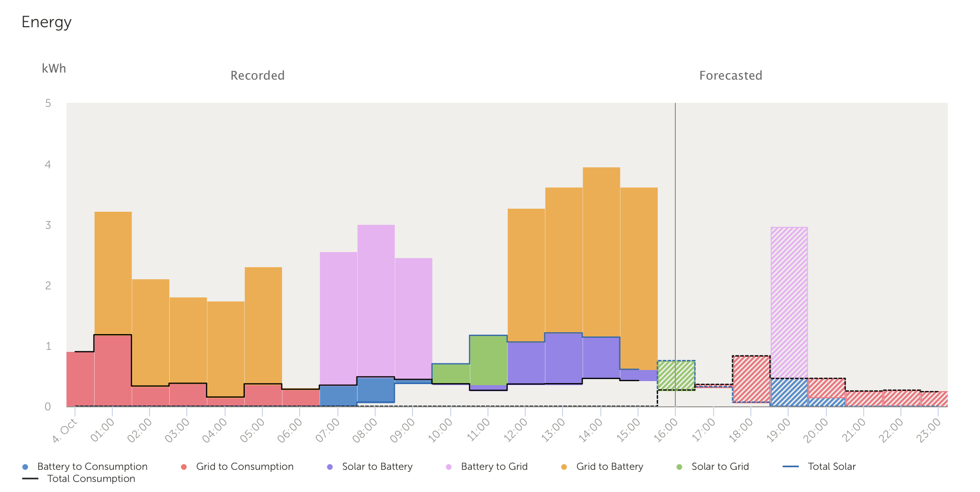Click the Recorded section label
This screenshot has width=980, height=492.
[x=257, y=76]
